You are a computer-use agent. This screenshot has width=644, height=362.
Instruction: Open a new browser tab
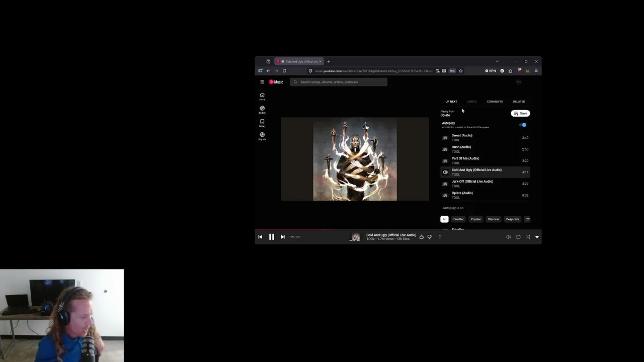pyautogui.click(x=329, y=61)
